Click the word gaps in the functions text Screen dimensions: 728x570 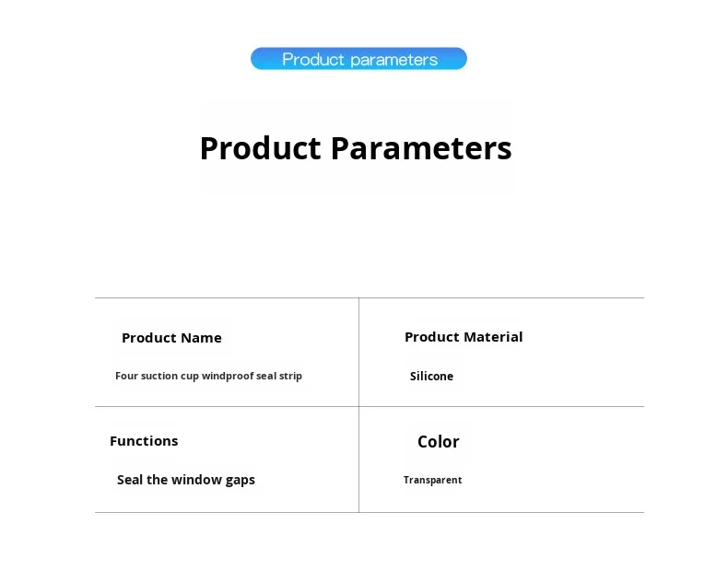(240, 481)
